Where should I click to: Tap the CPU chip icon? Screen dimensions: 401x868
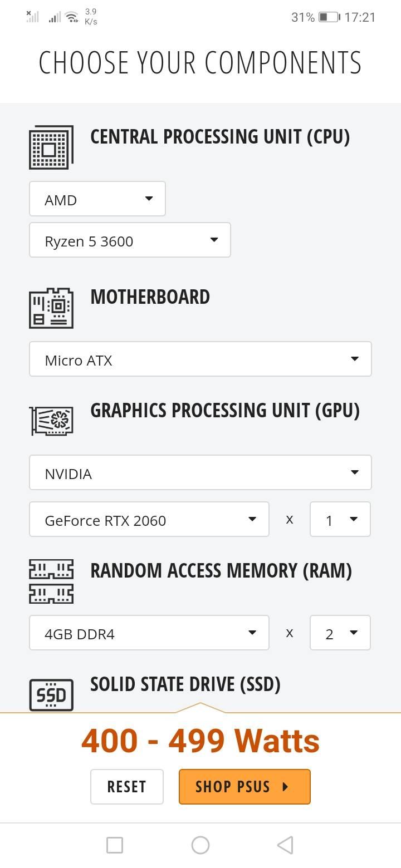[51, 147]
